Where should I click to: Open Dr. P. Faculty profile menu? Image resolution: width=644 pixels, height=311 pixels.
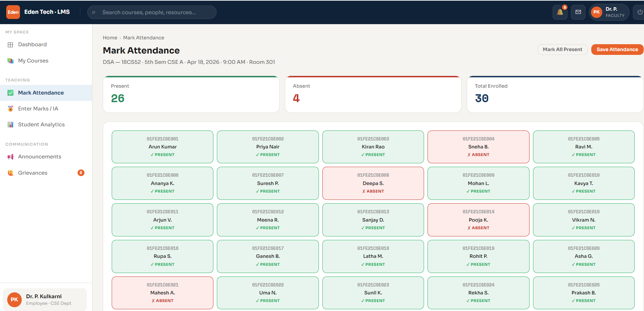tap(609, 12)
